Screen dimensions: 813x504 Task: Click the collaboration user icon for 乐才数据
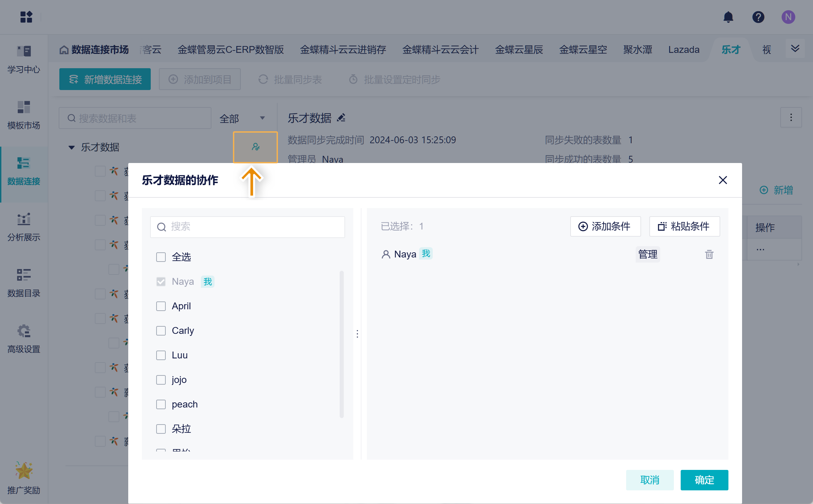point(255,147)
